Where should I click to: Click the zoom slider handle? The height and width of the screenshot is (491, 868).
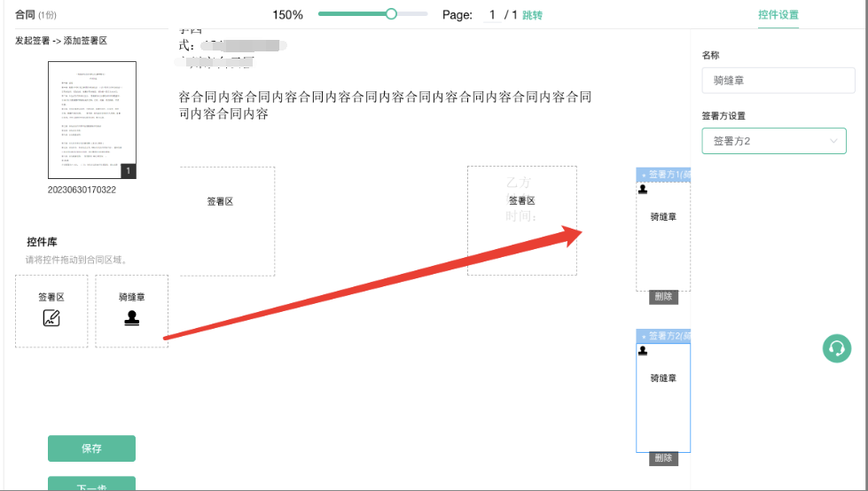pos(391,14)
